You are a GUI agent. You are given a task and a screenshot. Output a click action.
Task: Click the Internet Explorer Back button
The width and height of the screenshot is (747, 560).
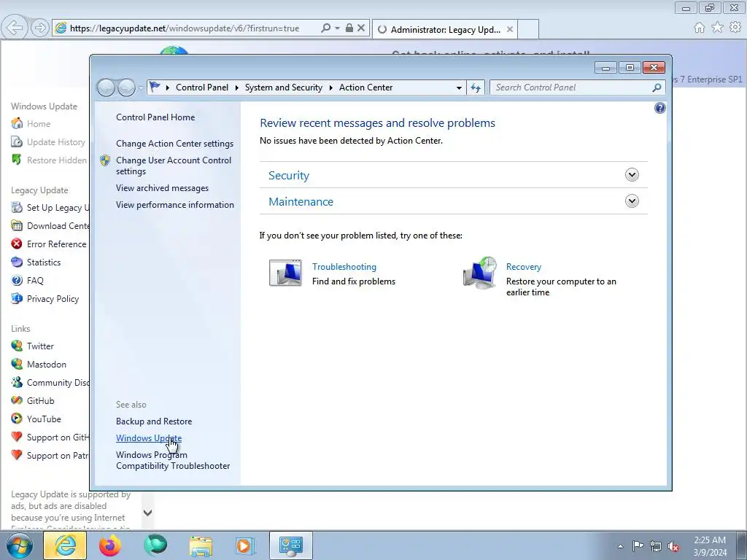tap(15, 28)
